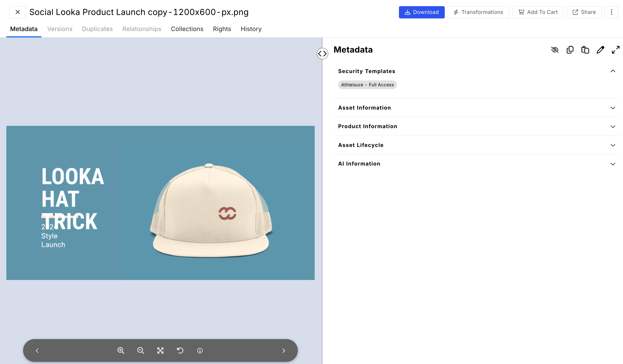Click the paste metadata clipboard icon
The height and width of the screenshot is (364, 623).
[585, 50]
